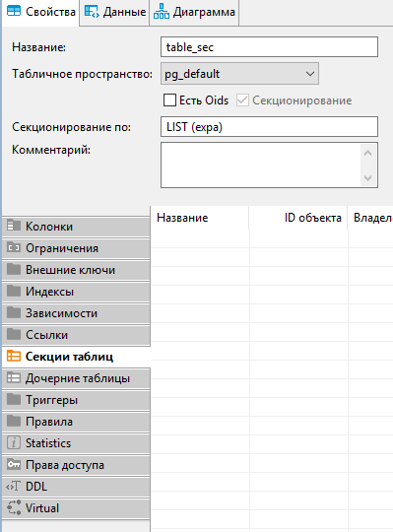This screenshot has width=393, height=532.
Task: Click the Данные tab grid icon
Action: tap(92, 12)
